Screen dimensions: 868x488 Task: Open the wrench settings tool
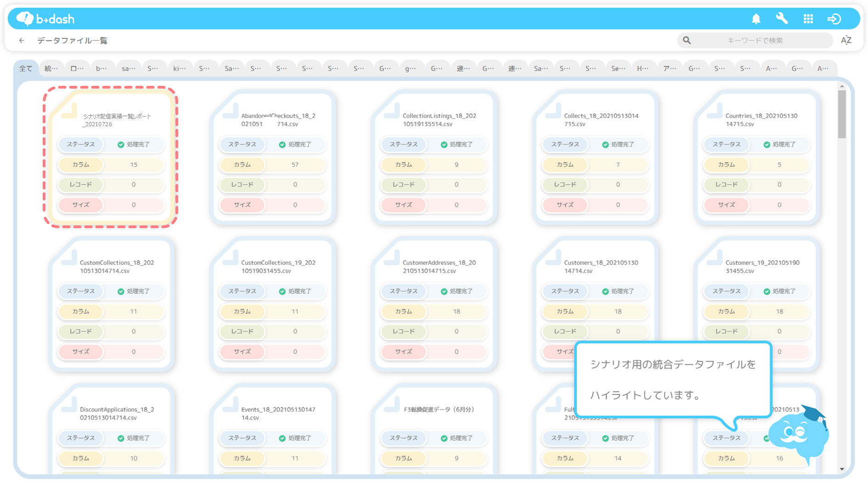[782, 18]
